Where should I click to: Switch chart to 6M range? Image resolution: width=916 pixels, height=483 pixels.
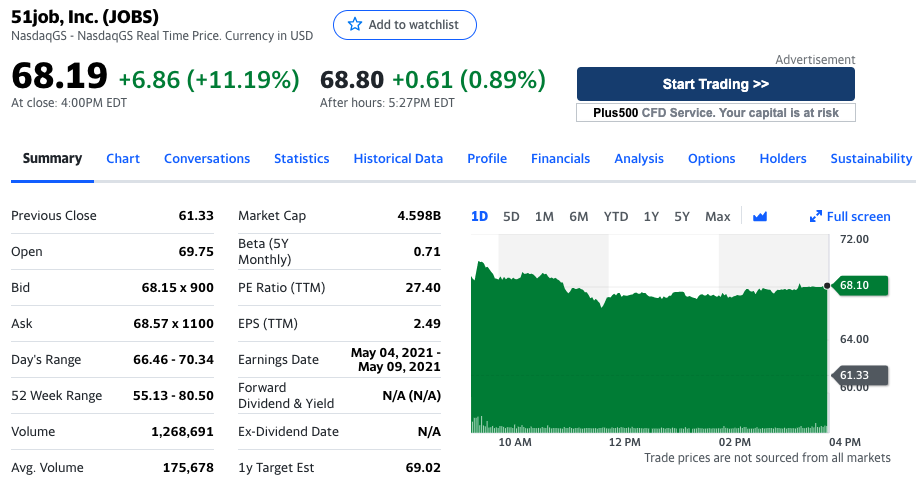(x=579, y=217)
